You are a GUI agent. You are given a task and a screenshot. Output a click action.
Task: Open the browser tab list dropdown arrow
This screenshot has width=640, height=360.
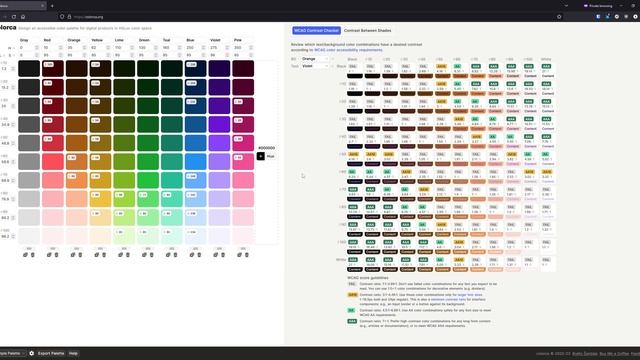[x=566, y=6]
